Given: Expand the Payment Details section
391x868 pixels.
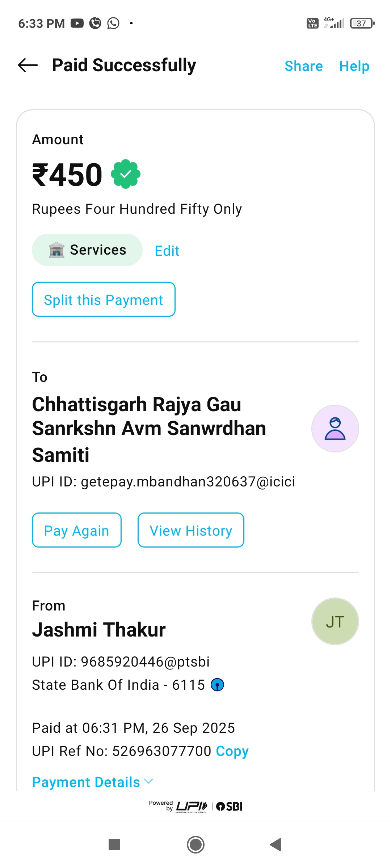Looking at the screenshot, I should (93, 782).
